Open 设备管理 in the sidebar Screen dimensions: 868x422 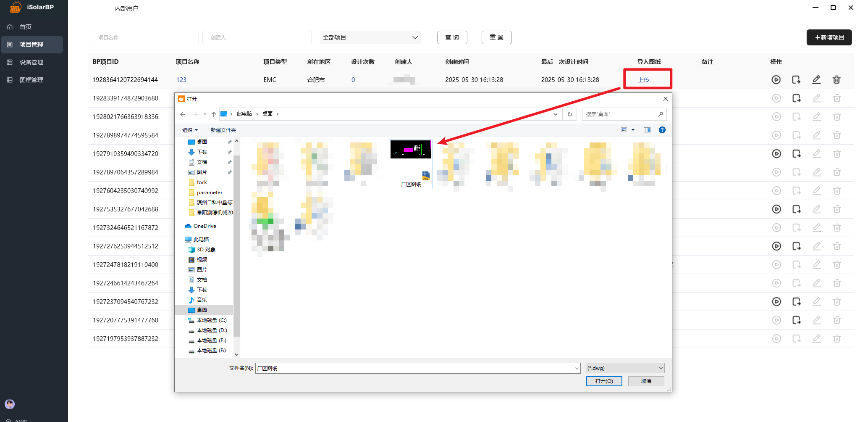click(31, 62)
